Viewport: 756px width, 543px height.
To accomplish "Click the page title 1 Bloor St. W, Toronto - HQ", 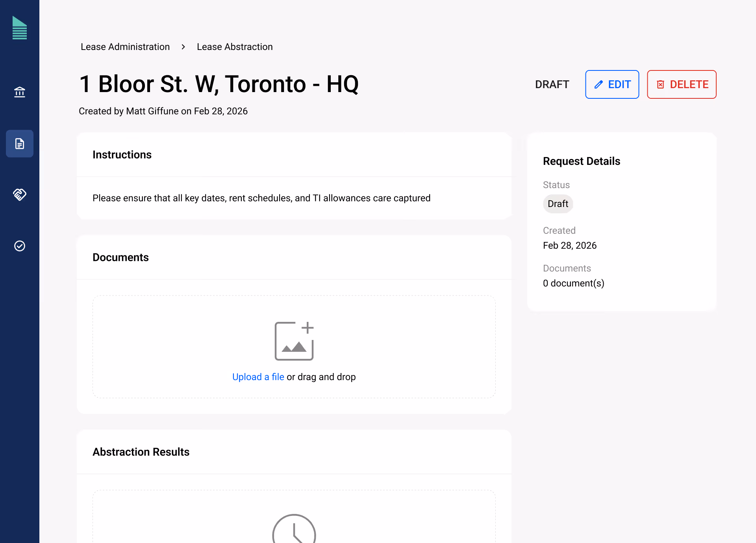I will 219,84.
